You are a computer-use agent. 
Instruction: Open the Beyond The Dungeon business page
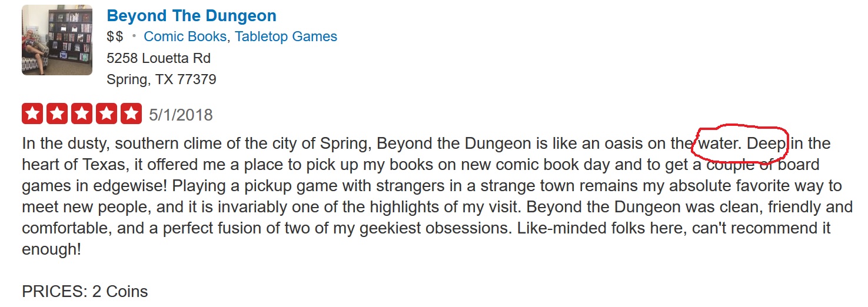(x=191, y=15)
